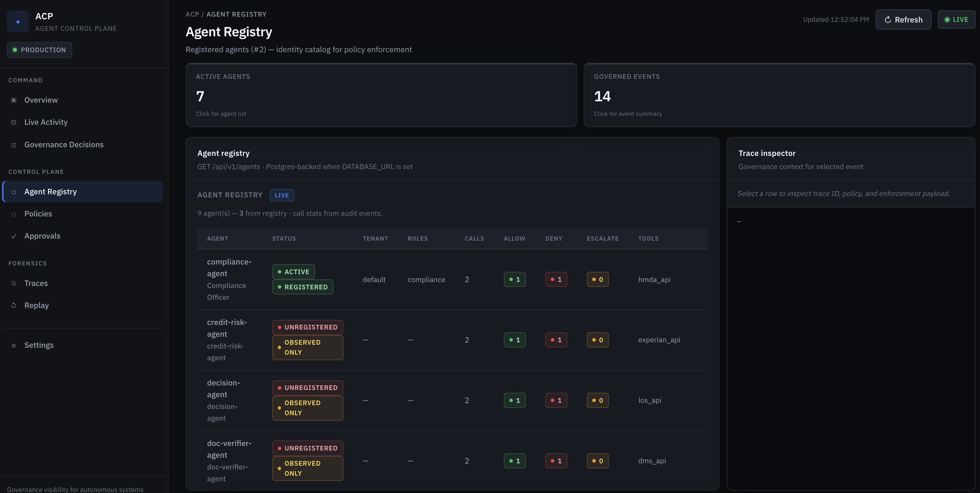Go to Live Activity
980x493 pixels.
point(83,122)
